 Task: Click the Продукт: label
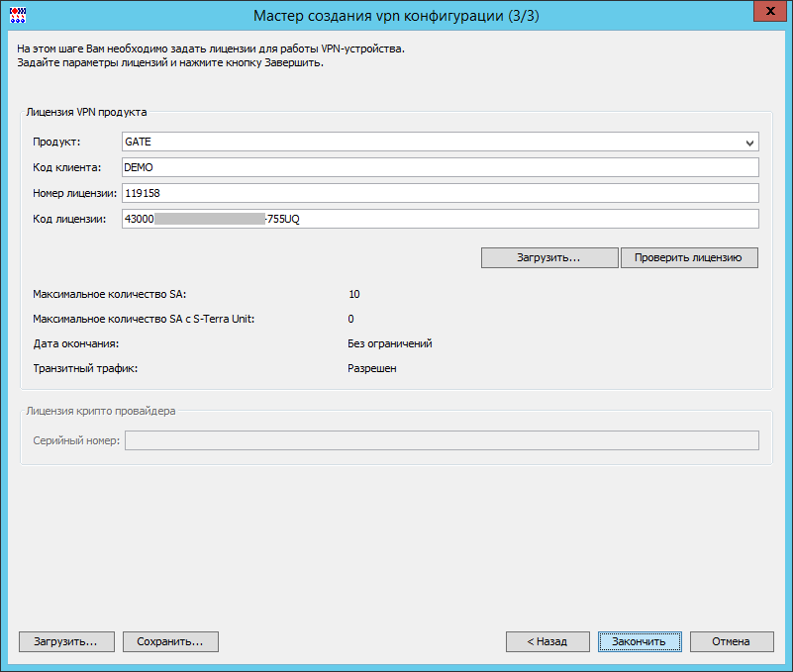pos(56,143)
